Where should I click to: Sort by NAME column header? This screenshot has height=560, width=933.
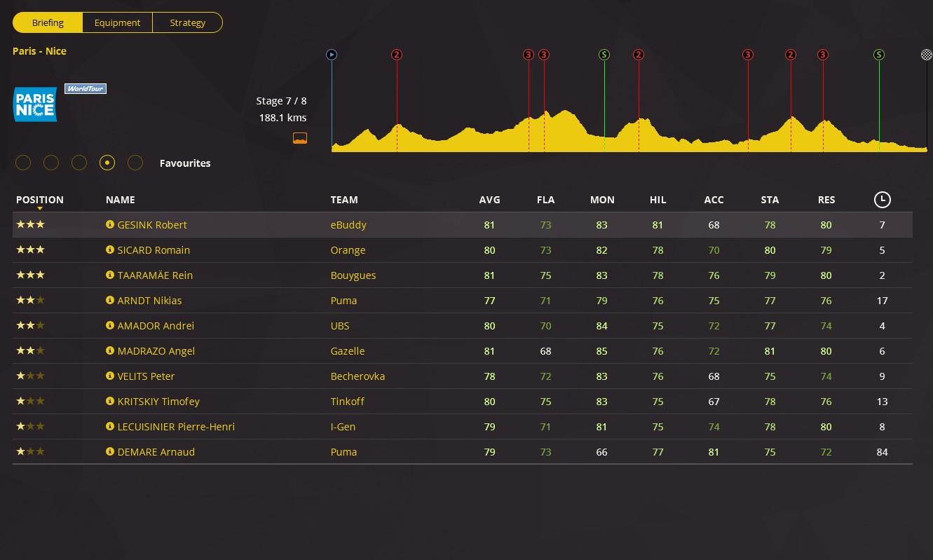click(121, 200)
